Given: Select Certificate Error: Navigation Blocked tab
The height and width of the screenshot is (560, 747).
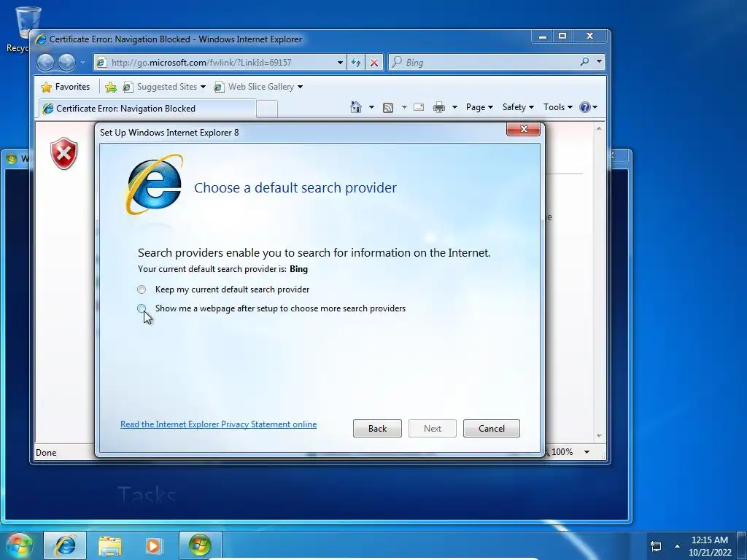Looking at the screenshot, I should pos(147,109).
